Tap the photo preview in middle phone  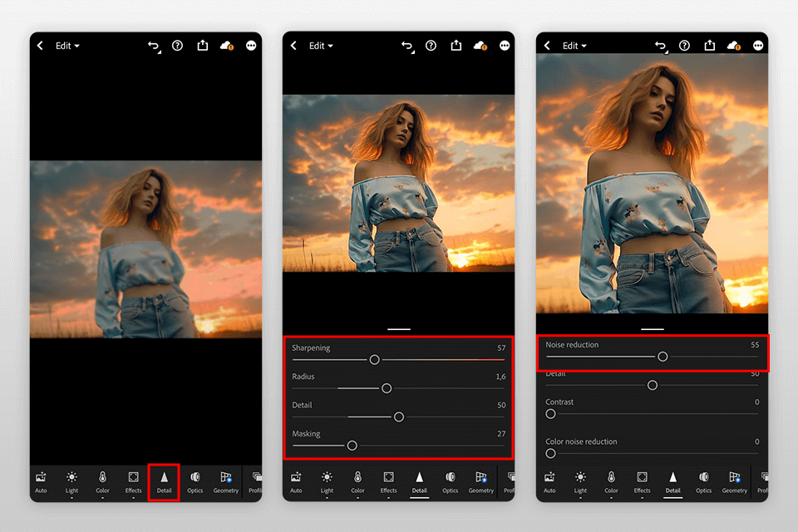tap(398, 183)
